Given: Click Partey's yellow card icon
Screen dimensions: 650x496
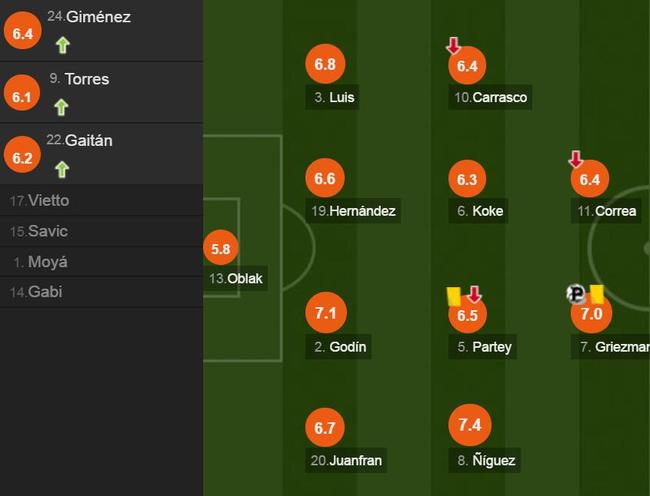Looking at the screenshot, I should click(x=454, y=297).
